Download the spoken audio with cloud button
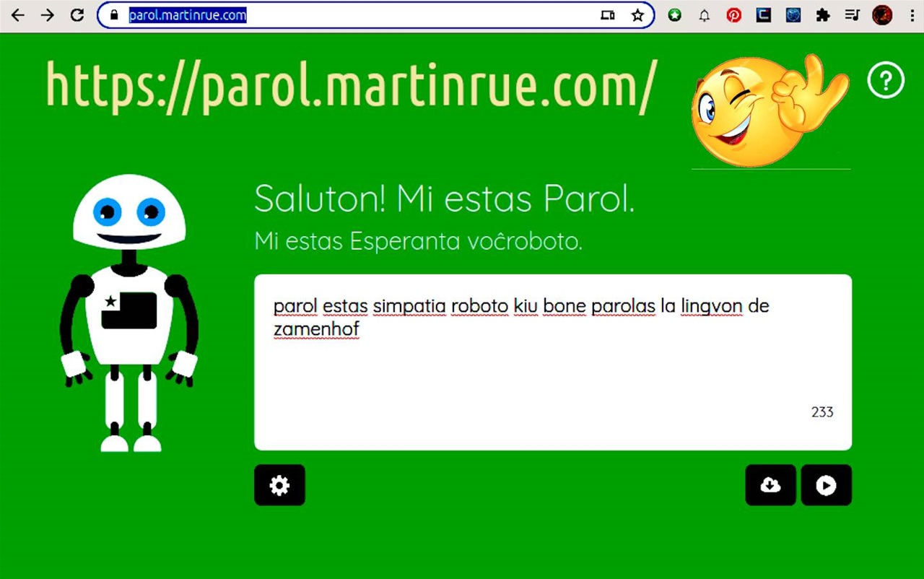This screenshot has width=924, height=579. (x=770, y=485)
